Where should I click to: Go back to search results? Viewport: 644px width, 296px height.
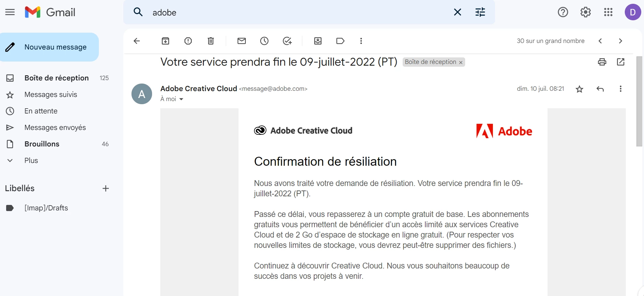[x=137, y=41]
